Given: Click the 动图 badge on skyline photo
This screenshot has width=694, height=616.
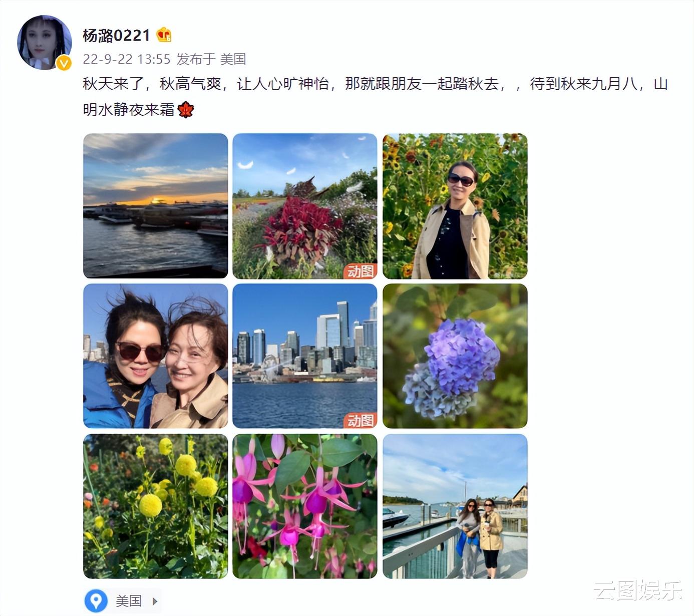Looking at the screenshot, I should [360, 420].
